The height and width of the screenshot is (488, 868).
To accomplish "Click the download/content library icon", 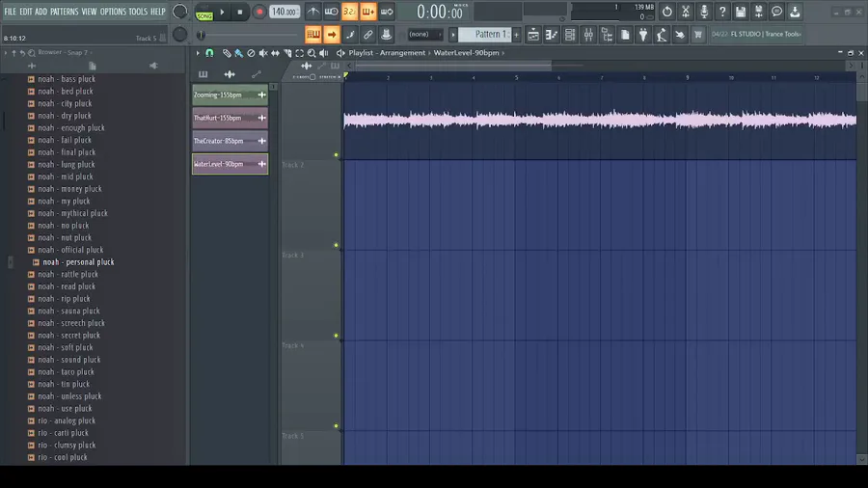I will tap(795, 12).
